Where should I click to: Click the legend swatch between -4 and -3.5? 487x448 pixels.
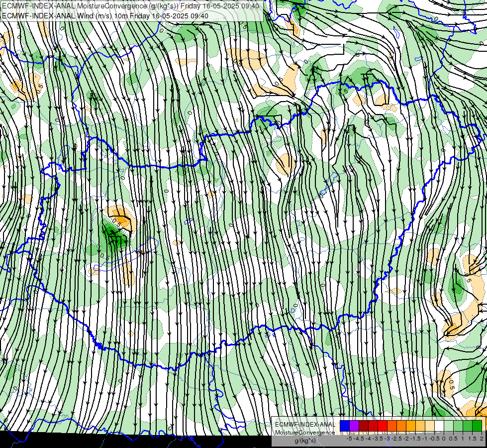click(373, 426)
